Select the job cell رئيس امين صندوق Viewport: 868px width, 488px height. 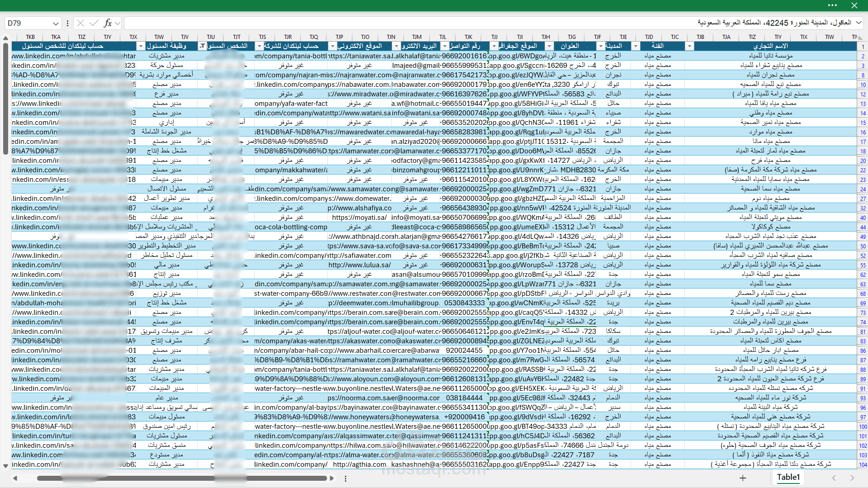coord(166,426)
